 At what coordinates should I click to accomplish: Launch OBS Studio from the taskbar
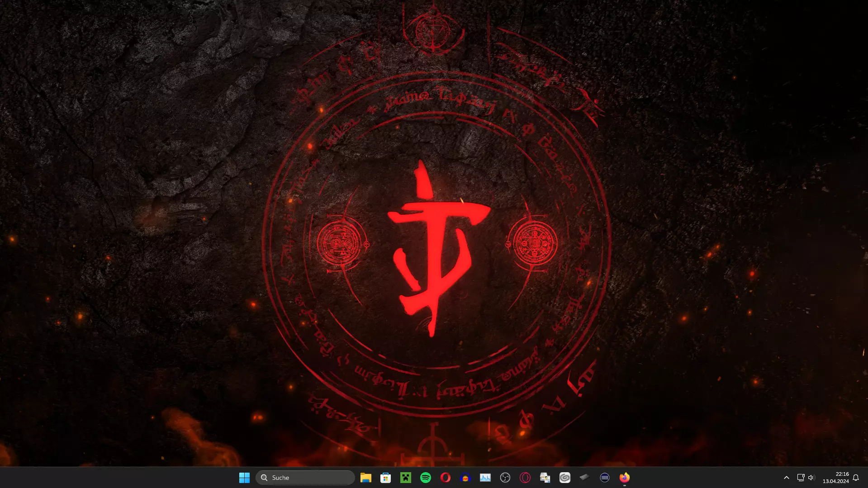pos(505,478)
